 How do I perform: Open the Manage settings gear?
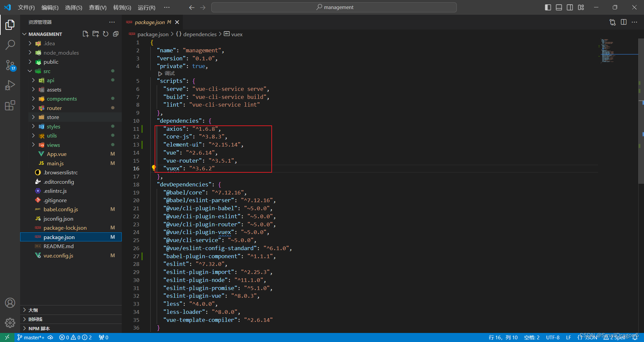(x=10, y=323)
